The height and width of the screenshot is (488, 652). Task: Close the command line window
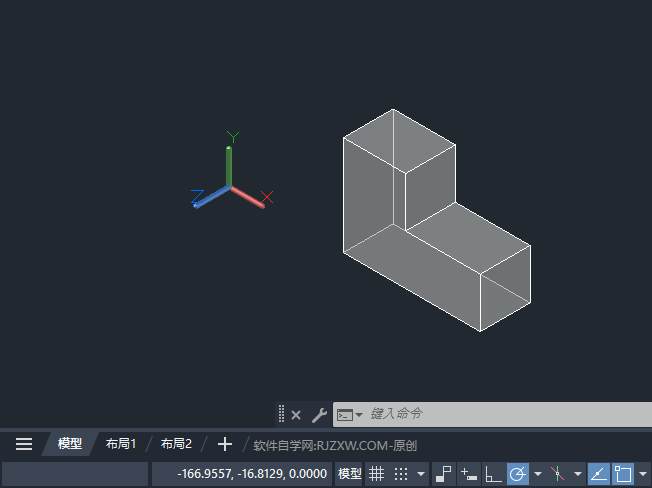click(x=296, y=415)
